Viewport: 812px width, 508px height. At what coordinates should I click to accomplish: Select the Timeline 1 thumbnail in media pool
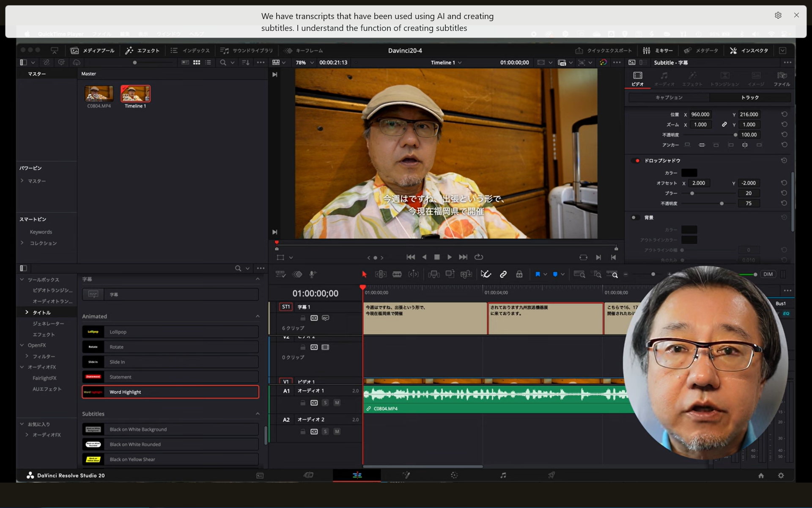pos(135,94)
